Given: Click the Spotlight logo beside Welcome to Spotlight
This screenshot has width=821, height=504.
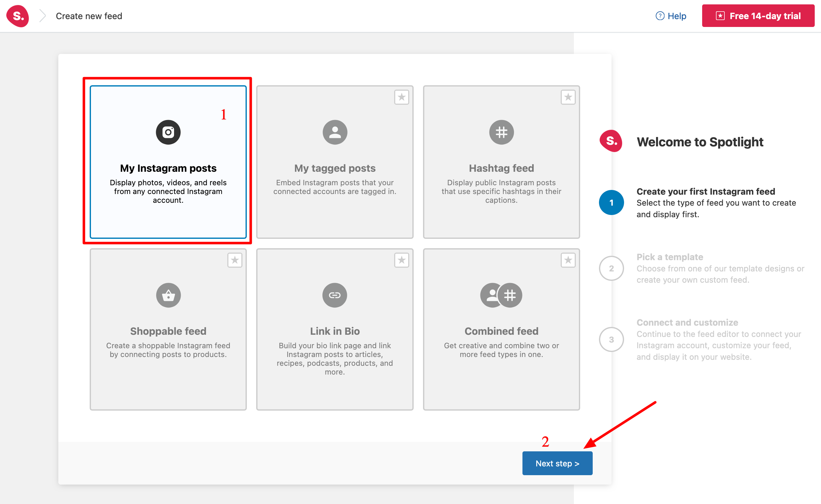Looking at the screenshot, I should click(x=611, y=141).
